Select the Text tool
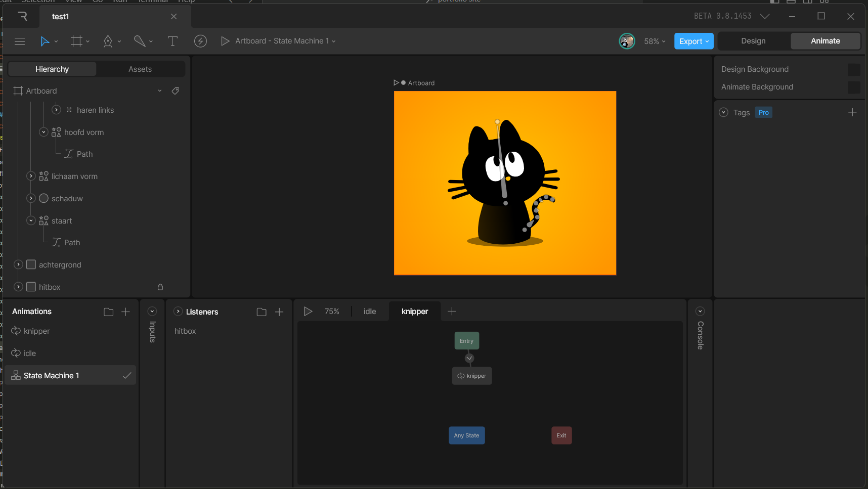The image size is (868, 489). click(x=172, y=41)
